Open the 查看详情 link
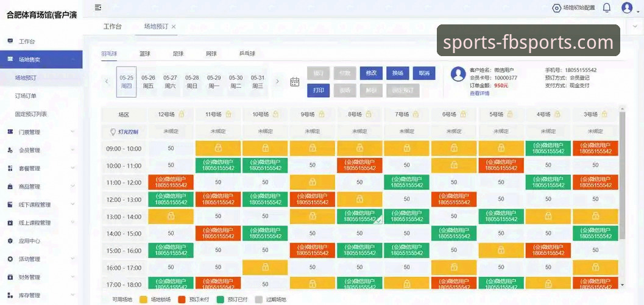The height and width of the screenshot is (305, 644). tap(479, 93)
